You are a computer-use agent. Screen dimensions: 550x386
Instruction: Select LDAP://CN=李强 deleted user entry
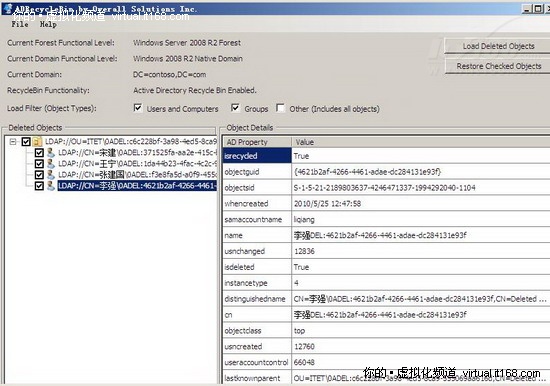[x=137, y=186]
